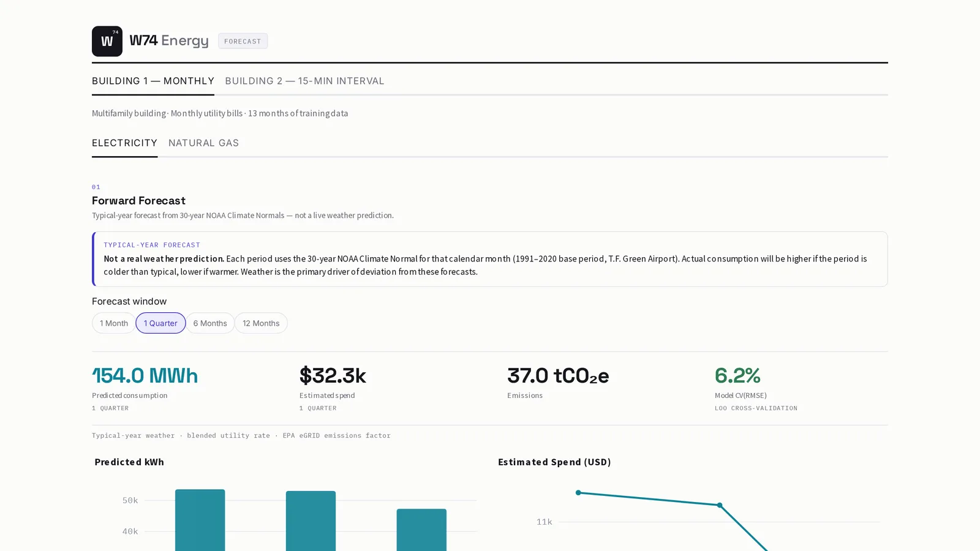
Task: Choose the 1 Quarter forecast window
Action: [160, 323]
